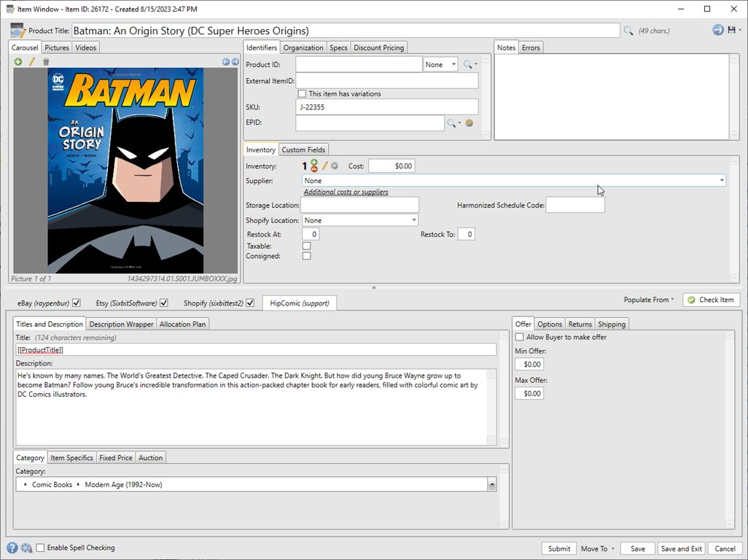The width and height of the screenshot is (748, 560).
Task: Uncheck the Shopify (sixbittest2) checkbox
Action: 251,303
